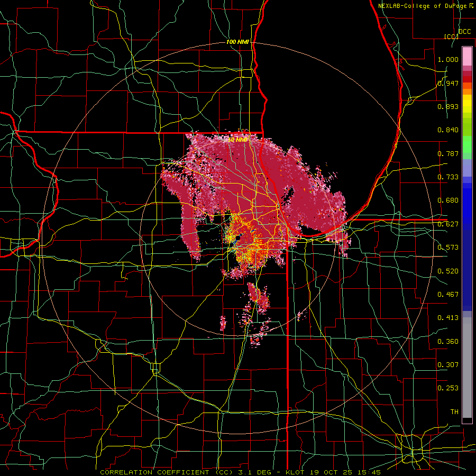Click the "TH" threshold label on the color scale
This screenshot has height=476, width=476.
pyautogui.click(x=454, y=412)
